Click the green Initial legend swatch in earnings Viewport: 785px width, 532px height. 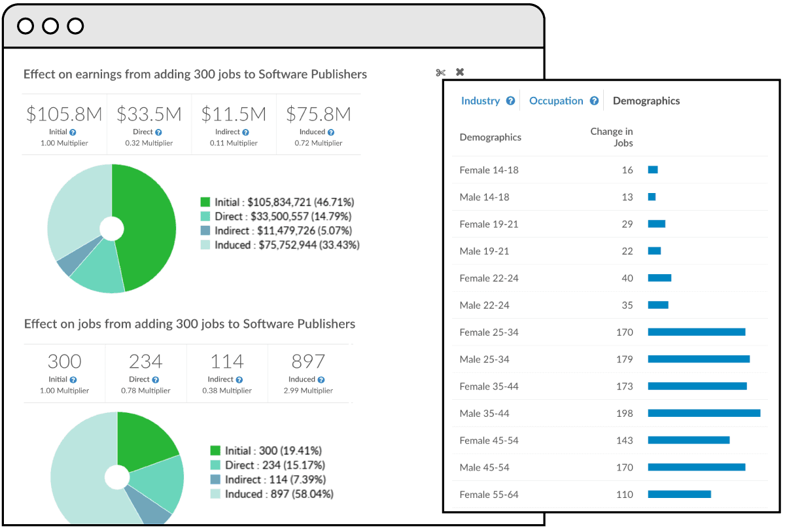(x=205, y=202)
